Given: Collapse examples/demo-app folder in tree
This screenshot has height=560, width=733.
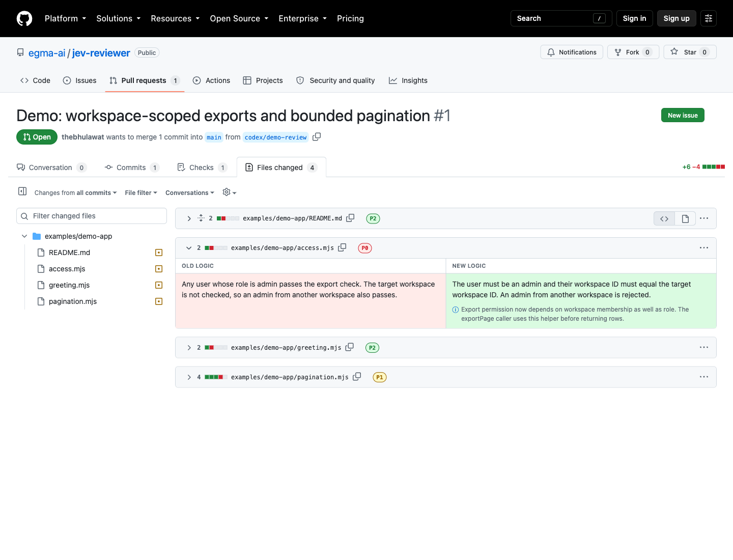Looking at the screenshot, I should point(24,236).
